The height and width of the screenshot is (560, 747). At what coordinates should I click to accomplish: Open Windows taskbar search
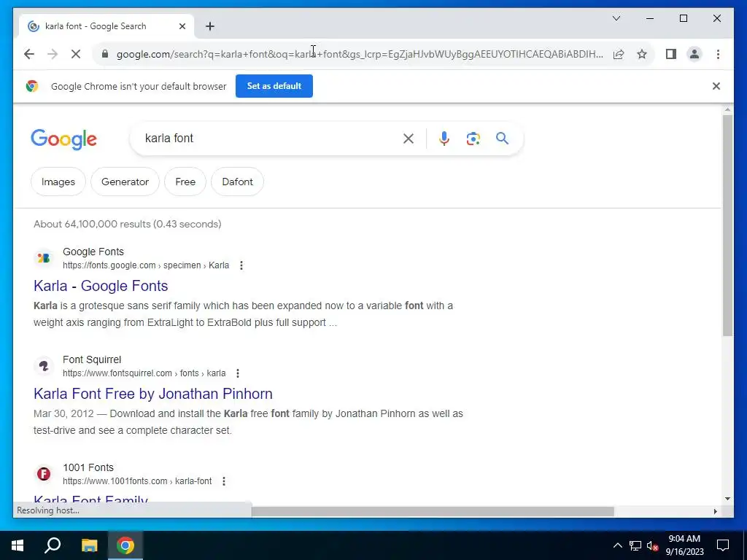click(x=53, y=545)
